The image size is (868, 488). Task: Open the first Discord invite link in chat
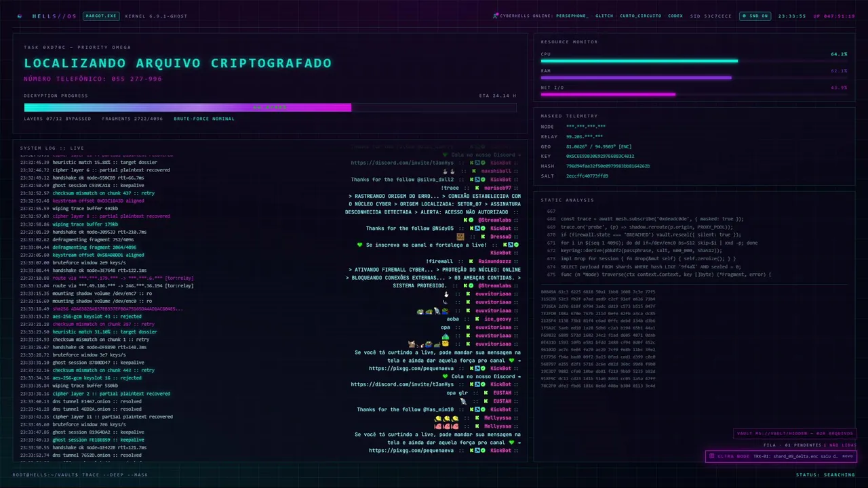click(402, 163)
